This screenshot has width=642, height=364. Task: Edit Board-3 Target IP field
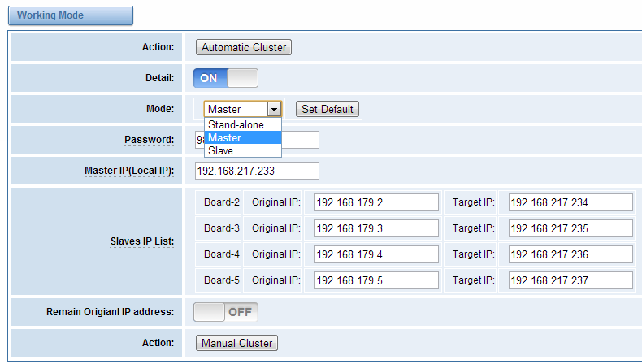click(570, 228)
